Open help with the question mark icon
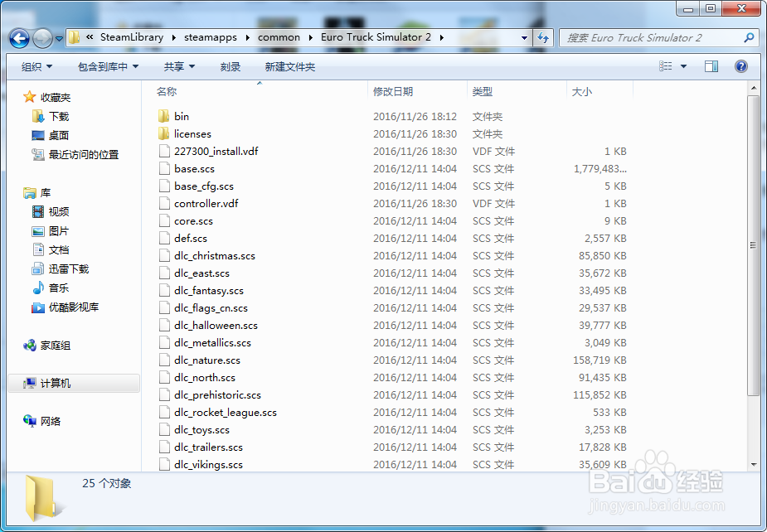 pos(741,66)
